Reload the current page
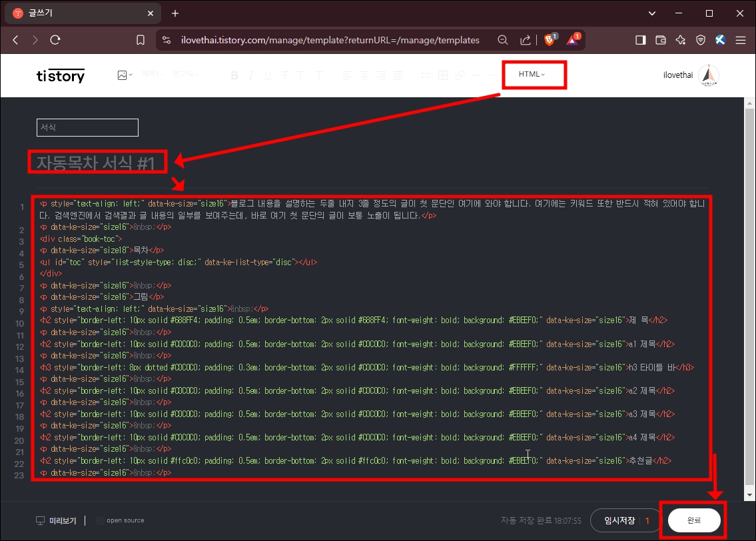This screenshot has width=756, height=541. [55, 40]
